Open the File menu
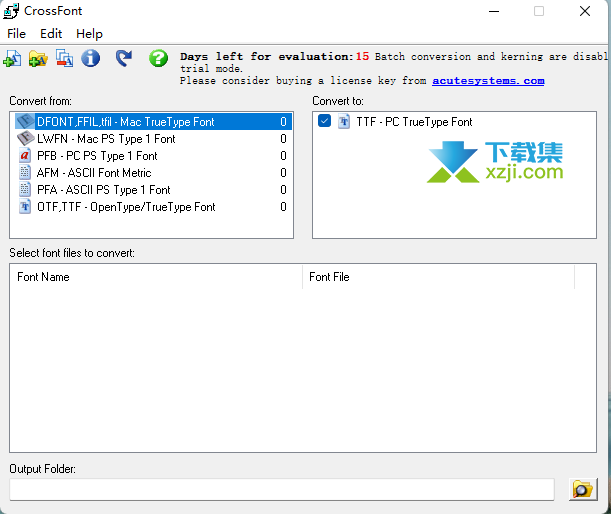 [x=16, y=34]
